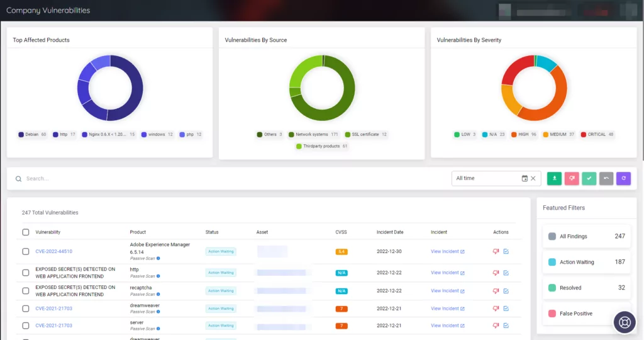Click View Incident in the server row
The height and width of the screenshot is (340, 644).
pos(448,325)
